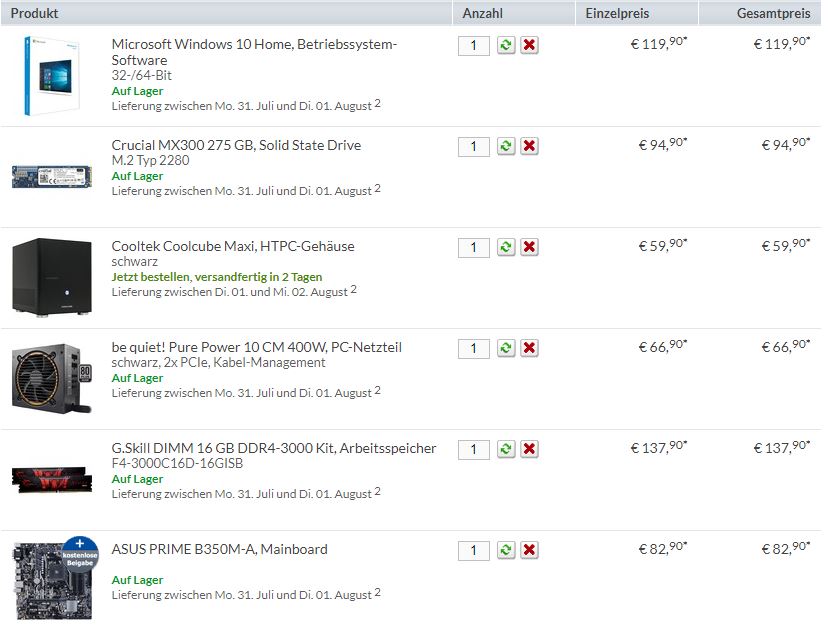Update quantity for be quiet! Pure Power
This screenshot has height=629, width=828.
506,348
